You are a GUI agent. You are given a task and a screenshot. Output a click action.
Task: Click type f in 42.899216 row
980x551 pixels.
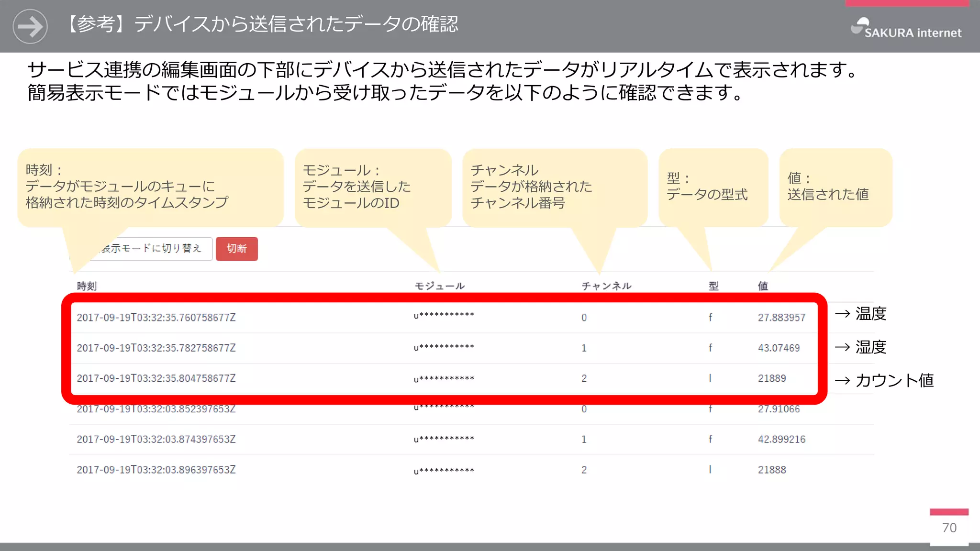710,439
